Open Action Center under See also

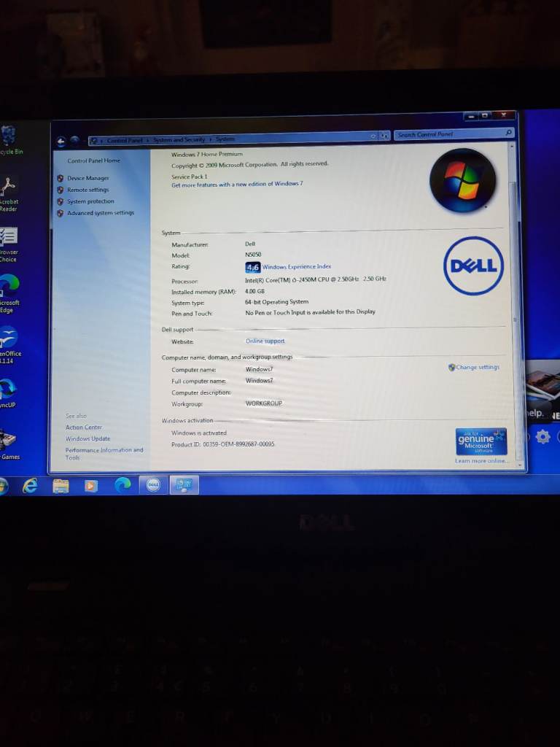coord(84,427)
